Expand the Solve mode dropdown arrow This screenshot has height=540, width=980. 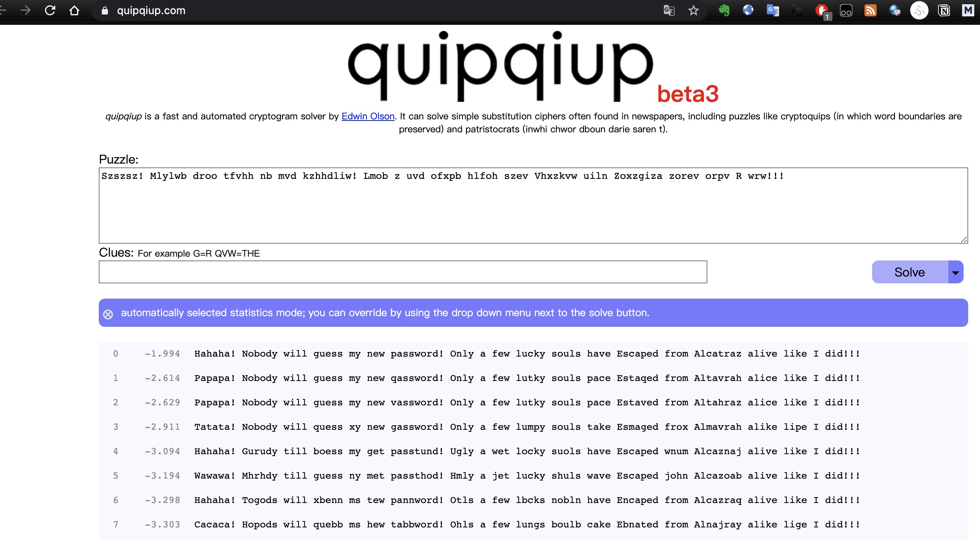(955, 272)
